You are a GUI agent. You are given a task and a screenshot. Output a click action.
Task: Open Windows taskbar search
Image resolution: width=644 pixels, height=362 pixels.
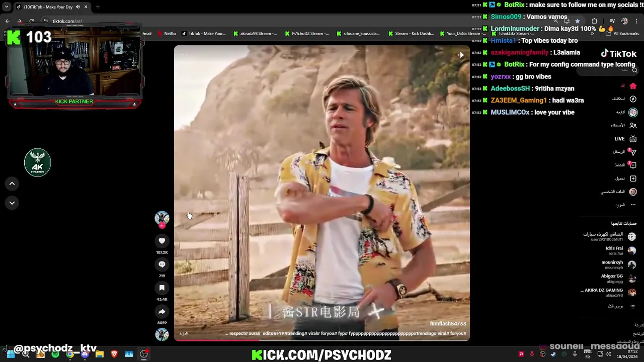coord(26,354)
